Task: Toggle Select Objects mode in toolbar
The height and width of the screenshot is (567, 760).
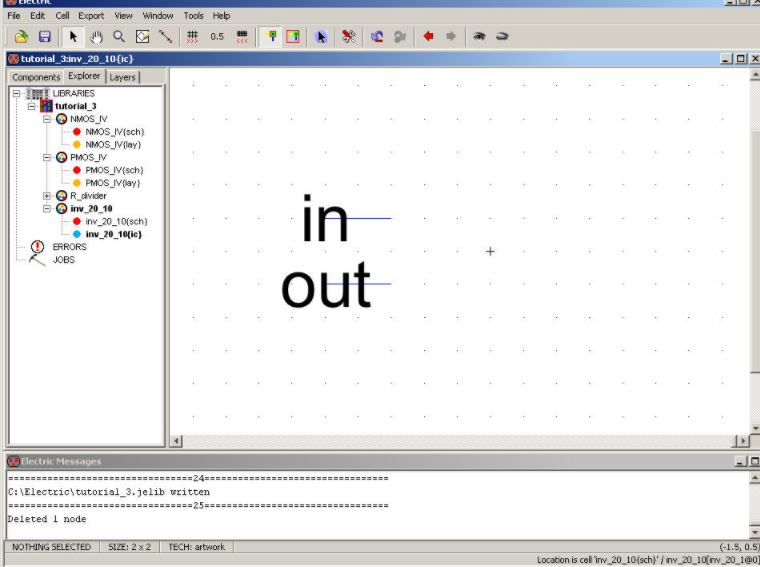Action: pos(270,36)
